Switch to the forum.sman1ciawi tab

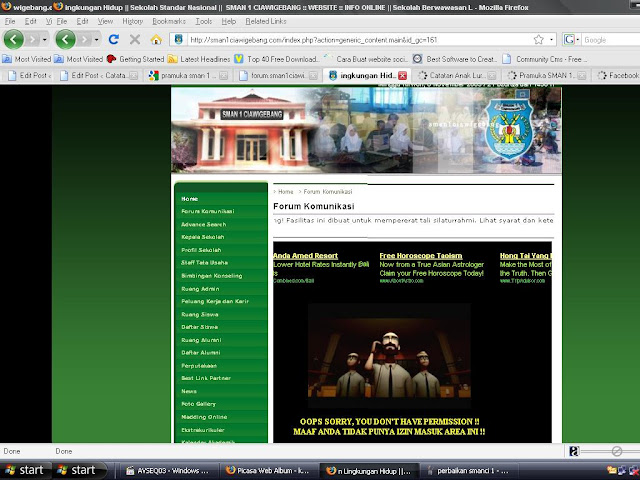(x=278, y=76)
